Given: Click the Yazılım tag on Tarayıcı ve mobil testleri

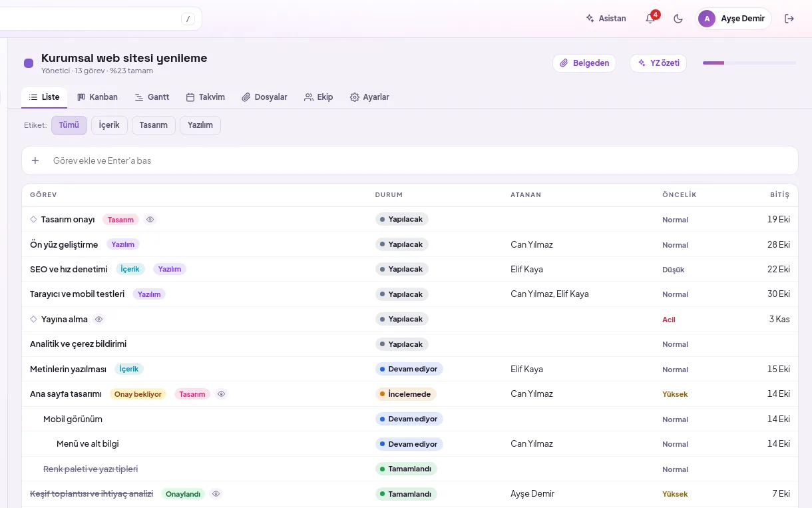Looking at the screenshot, I should 149,294.
